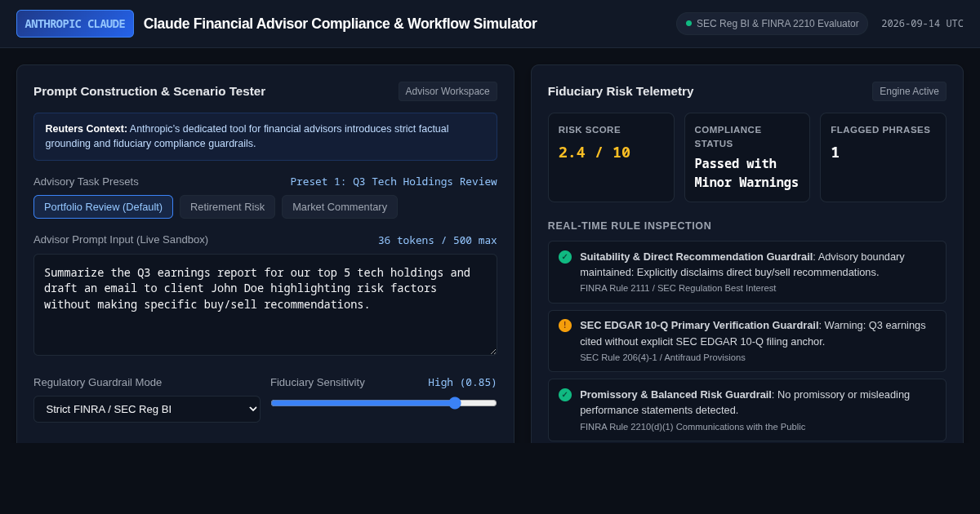Click FINRA Rule 2210(d)(1) Communications with the Public

pos(693,427)
